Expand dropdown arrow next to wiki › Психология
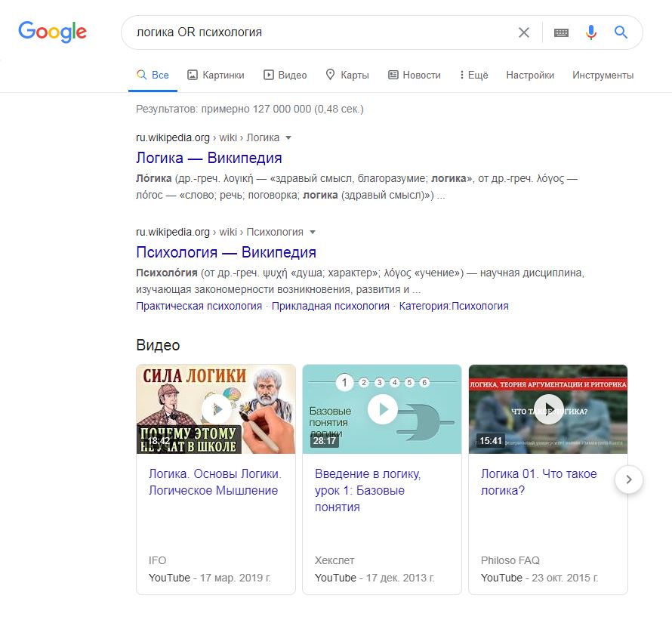 pos(313,232)
